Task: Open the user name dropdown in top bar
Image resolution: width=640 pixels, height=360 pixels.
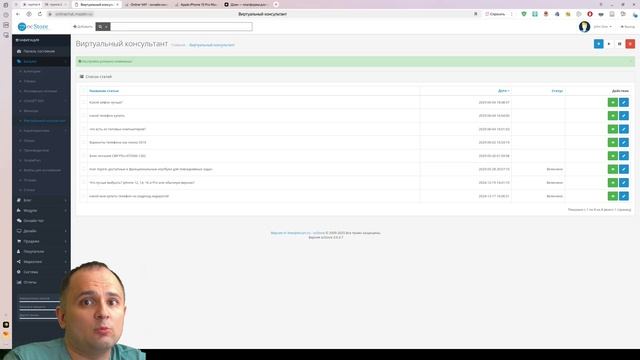Action: [602, 27]
